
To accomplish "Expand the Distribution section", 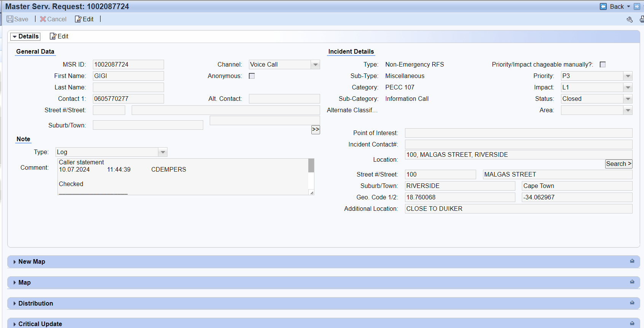I will (14, 303).
